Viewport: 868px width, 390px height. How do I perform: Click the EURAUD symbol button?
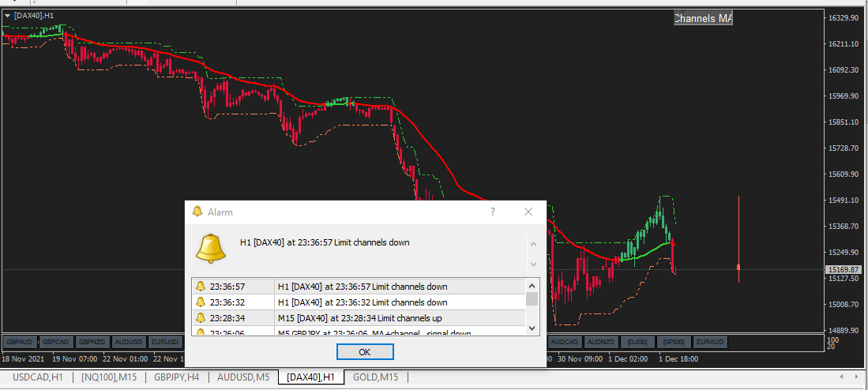coord(710,342)
